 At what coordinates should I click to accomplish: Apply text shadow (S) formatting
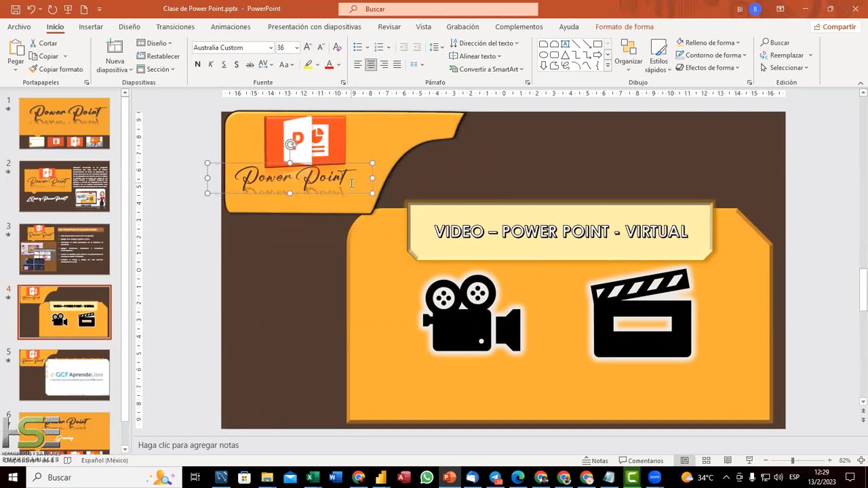click(236, 64)
